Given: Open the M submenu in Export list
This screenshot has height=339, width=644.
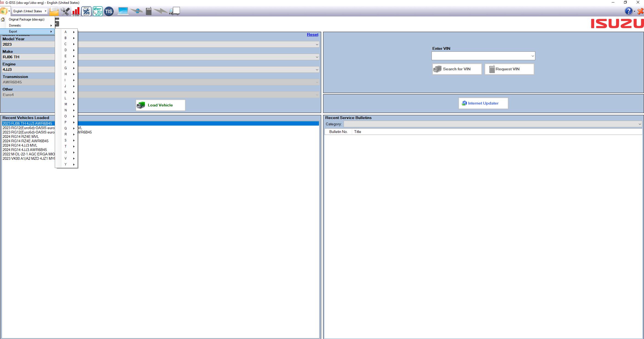Looking at the screenshot, I should tap(67, 104).
